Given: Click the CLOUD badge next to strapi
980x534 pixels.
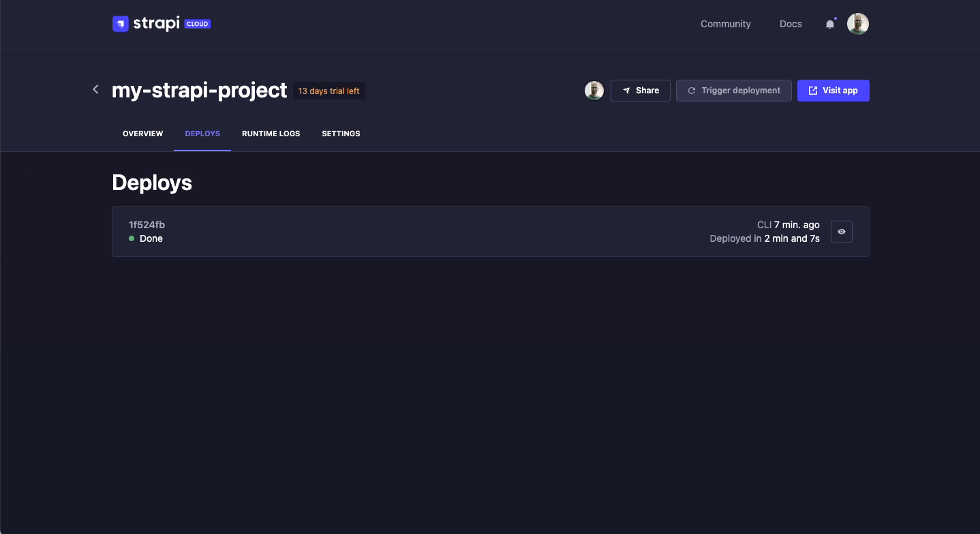Looking at the screenshot, I should (198, 24).
